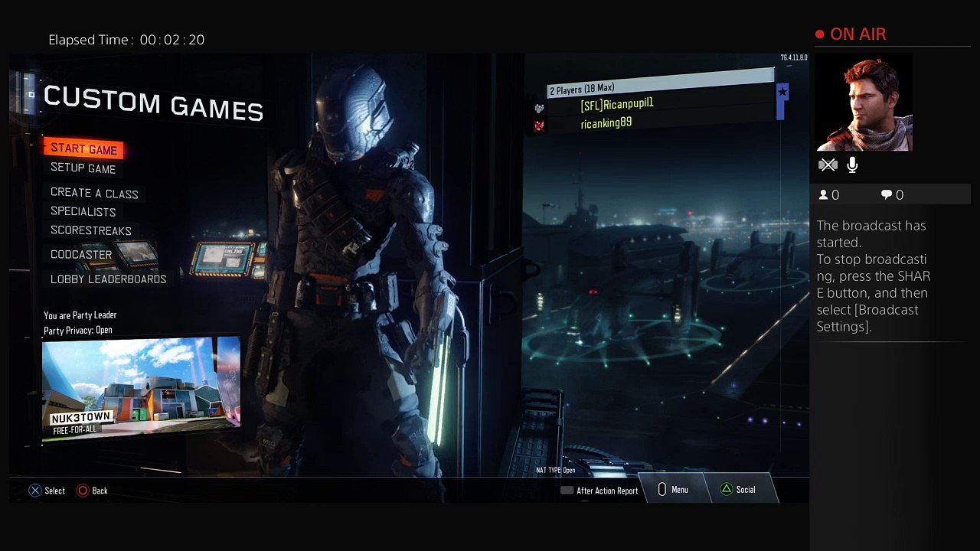
Task: Click the 'Party Privacy: Open' text
Action: [77, 331]
